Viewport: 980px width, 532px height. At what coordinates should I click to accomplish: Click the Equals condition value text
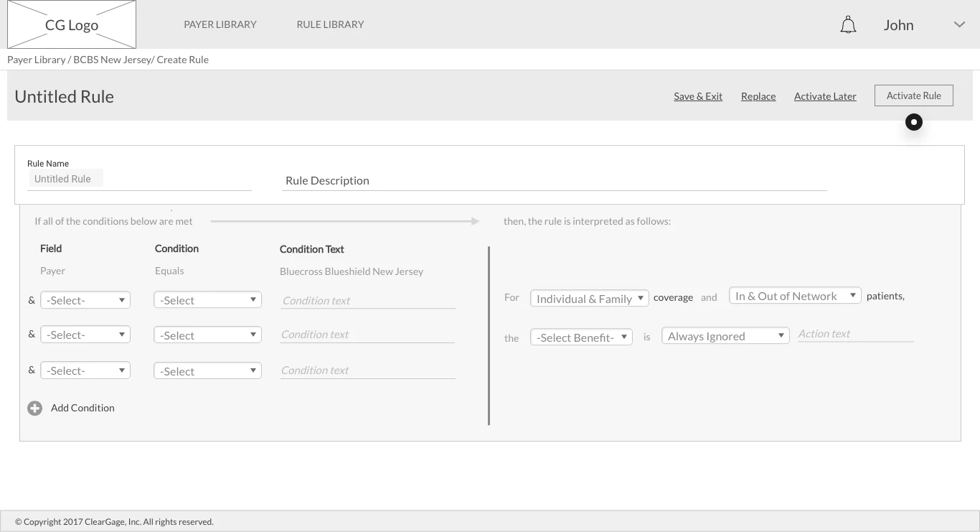[x=169, y=271]
